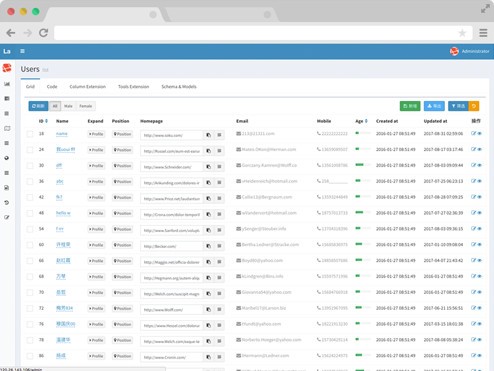Open the Schema & Models tab
This screenshot has width=494, height=371.
[x=179, y=87]
